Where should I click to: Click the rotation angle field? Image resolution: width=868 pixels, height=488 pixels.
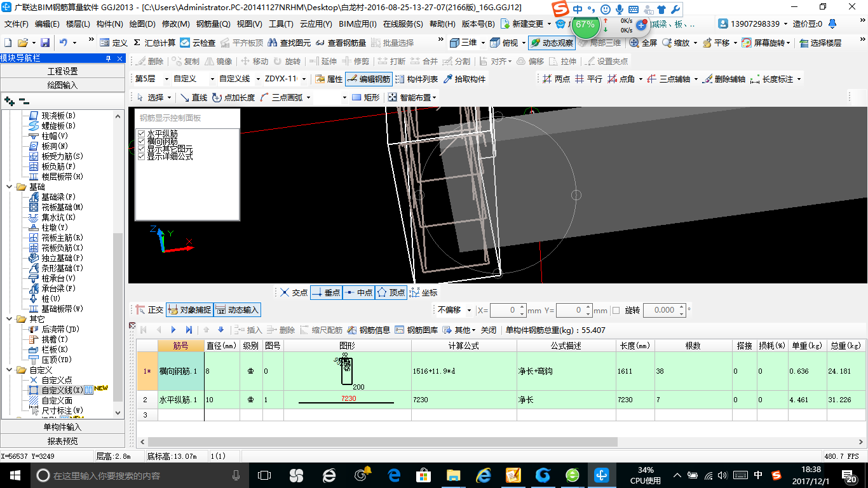click(x=660, y=310)
